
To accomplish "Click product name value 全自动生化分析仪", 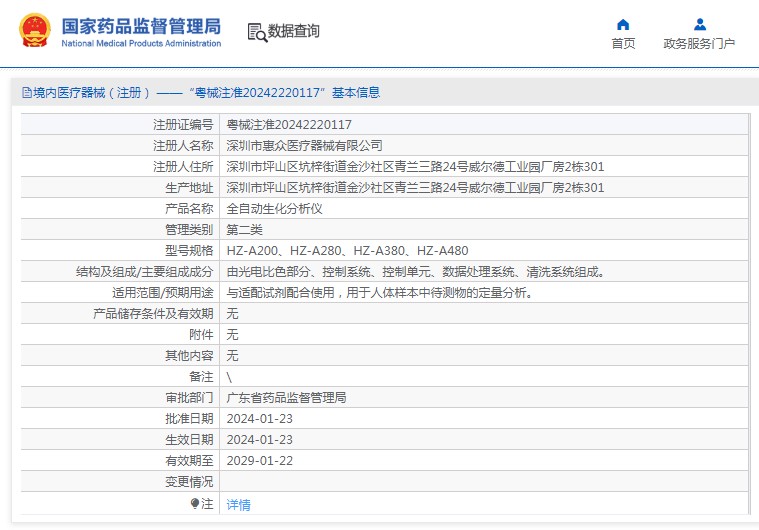I will pos(274,209).
